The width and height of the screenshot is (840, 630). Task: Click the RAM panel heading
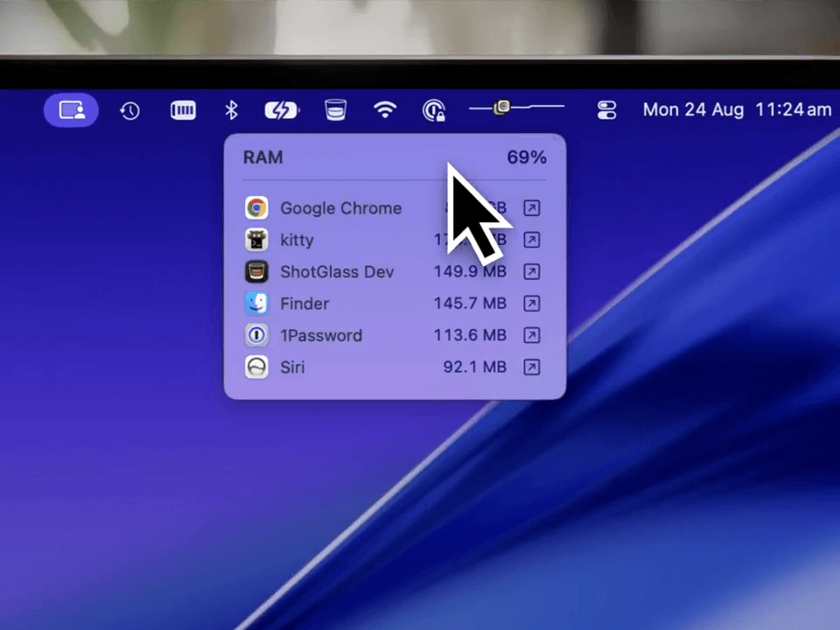click(263, 157)
